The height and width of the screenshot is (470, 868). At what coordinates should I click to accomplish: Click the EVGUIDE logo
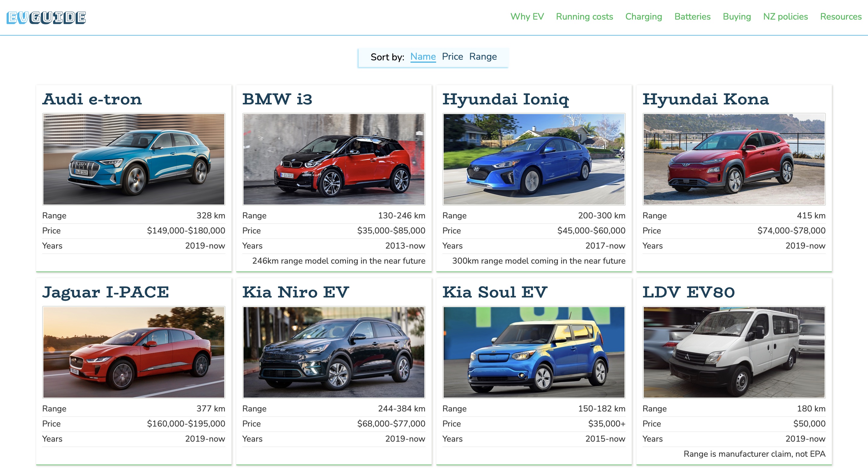click(x=46, y=17)
